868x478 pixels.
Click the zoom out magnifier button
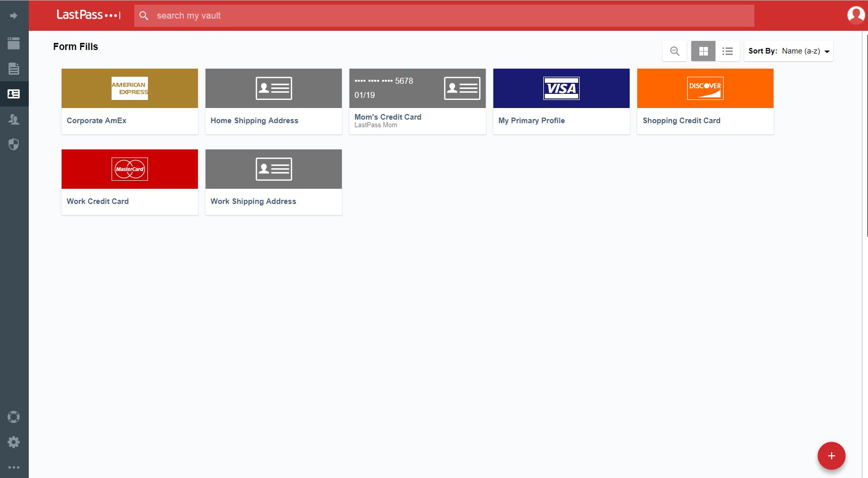pos(675,51)
